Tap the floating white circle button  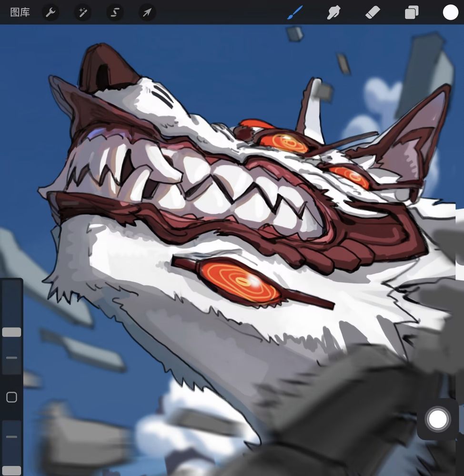point(438,419)
